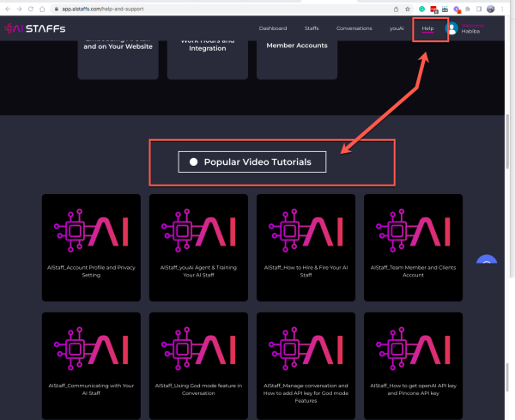Click the Popular Video Tutorials heading
Screen dimensions: 515x420
tap(251, 161)
